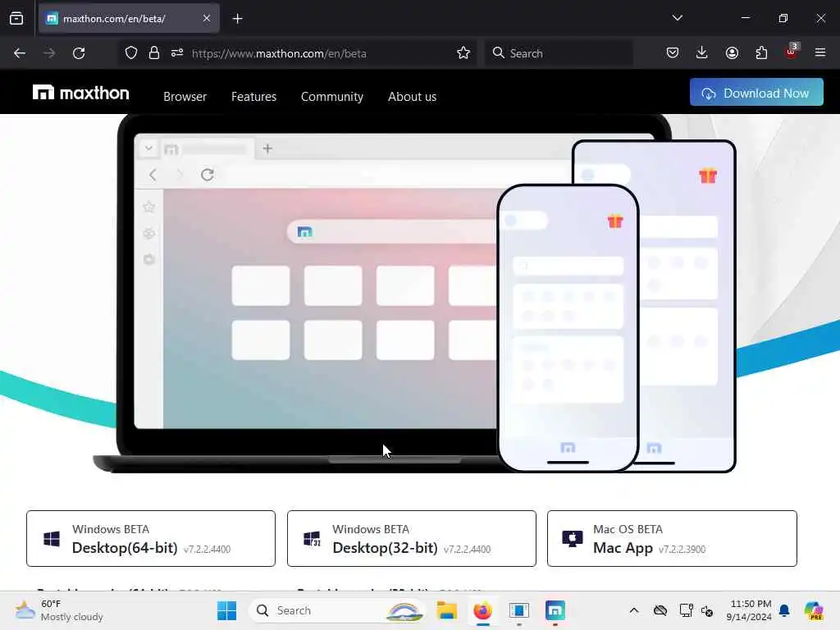Click the cloud sync tray icon
Screen dimensions: 840x630
(660, 610)
